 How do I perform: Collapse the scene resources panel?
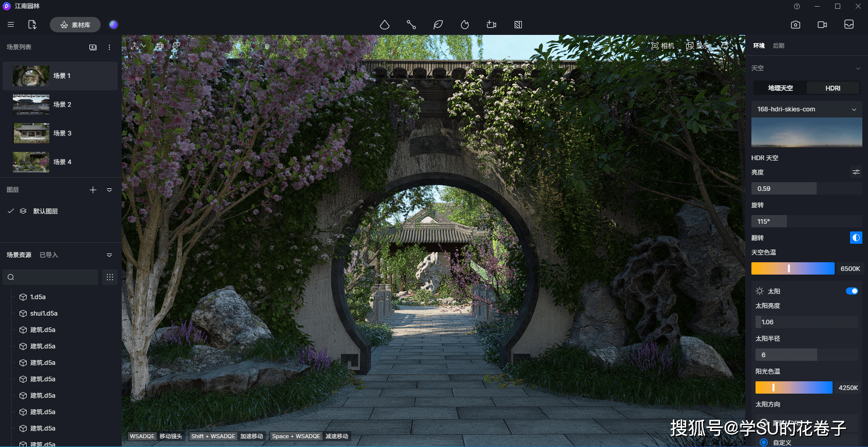(x=109, y=255)
